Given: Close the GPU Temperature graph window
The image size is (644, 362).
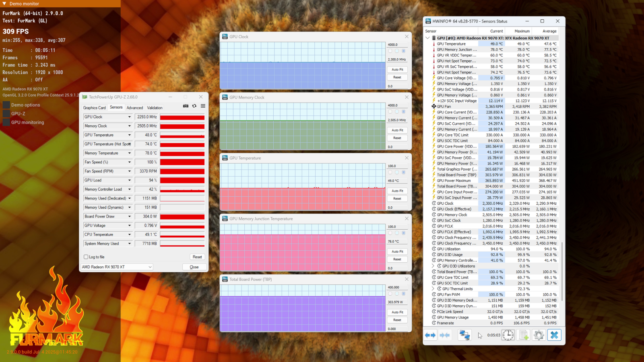Looking at the screenshot, I should tap(407, 158).
